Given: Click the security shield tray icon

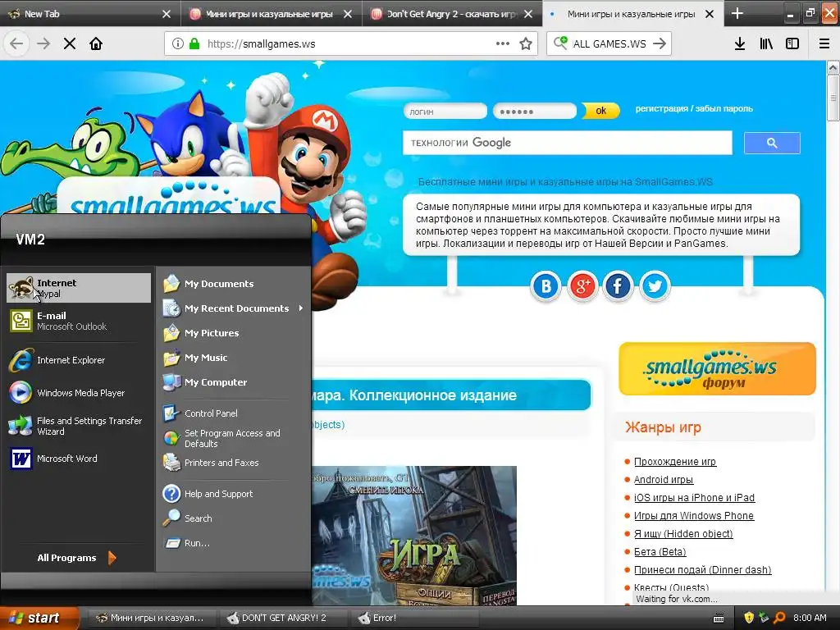Looking at the screenshot, I should [x=749, y=618].
